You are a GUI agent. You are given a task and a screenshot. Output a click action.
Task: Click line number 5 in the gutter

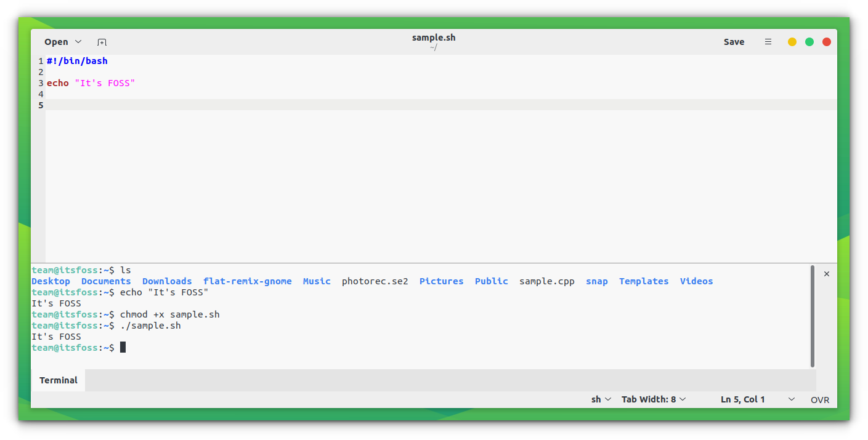pyautogui.click(x=41, y=105)
